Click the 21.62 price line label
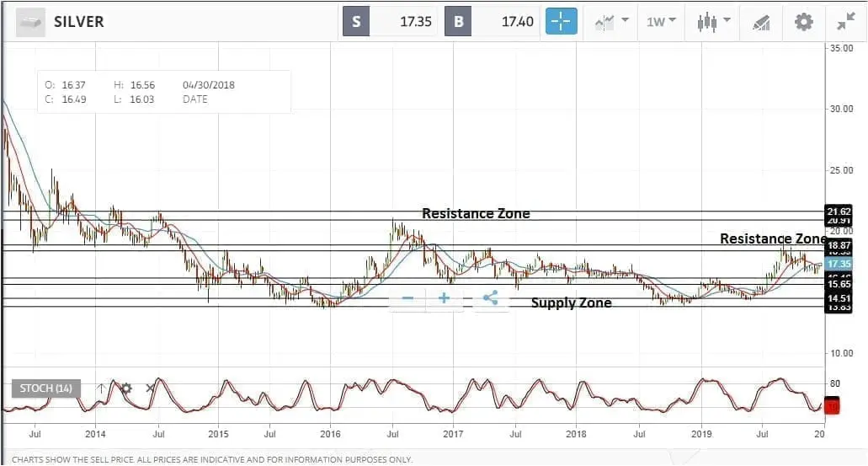Image resolution: width=868 pixels, height=466 pixels. [x=839, y=212]
